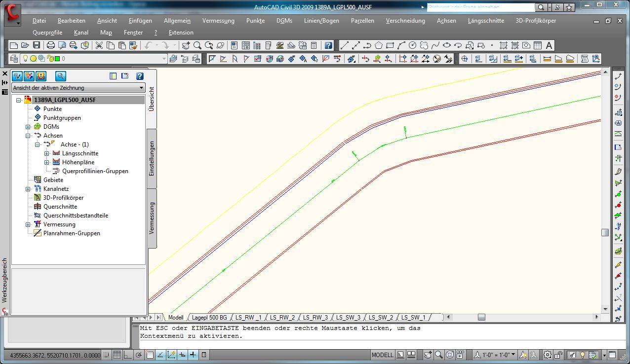Select the Revision Cloud tool

click(x=424, y=45)
